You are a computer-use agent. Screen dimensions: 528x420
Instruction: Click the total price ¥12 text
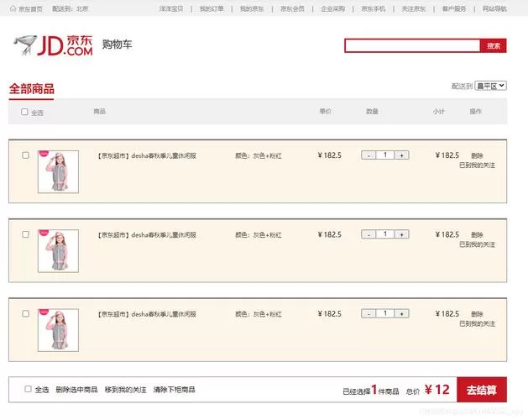coord(437,390)
